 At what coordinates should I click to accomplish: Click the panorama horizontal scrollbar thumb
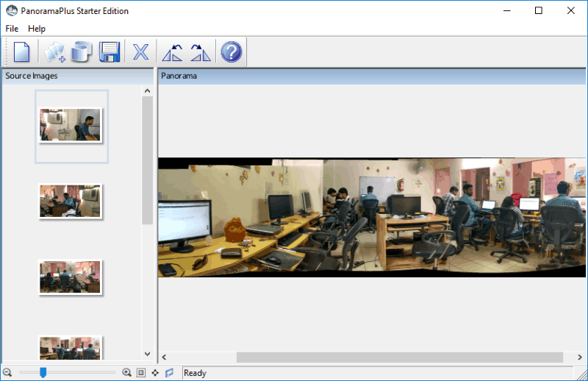(400, 357)
